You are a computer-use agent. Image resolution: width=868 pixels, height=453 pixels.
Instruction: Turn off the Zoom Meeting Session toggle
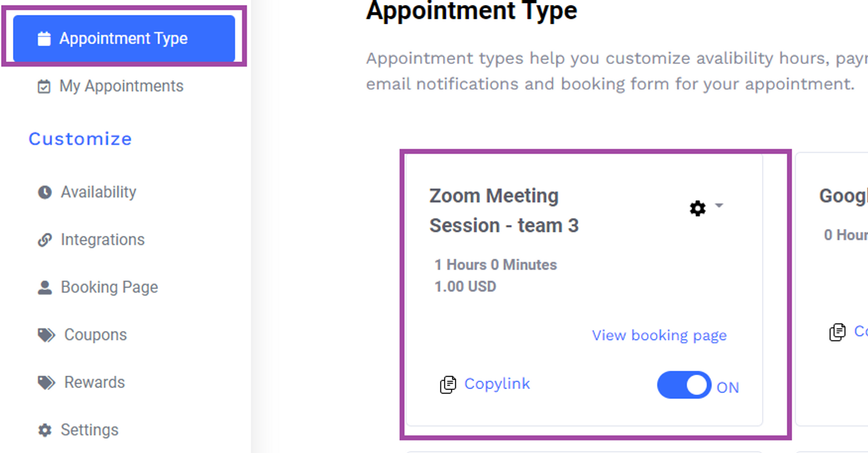point(684,385)
